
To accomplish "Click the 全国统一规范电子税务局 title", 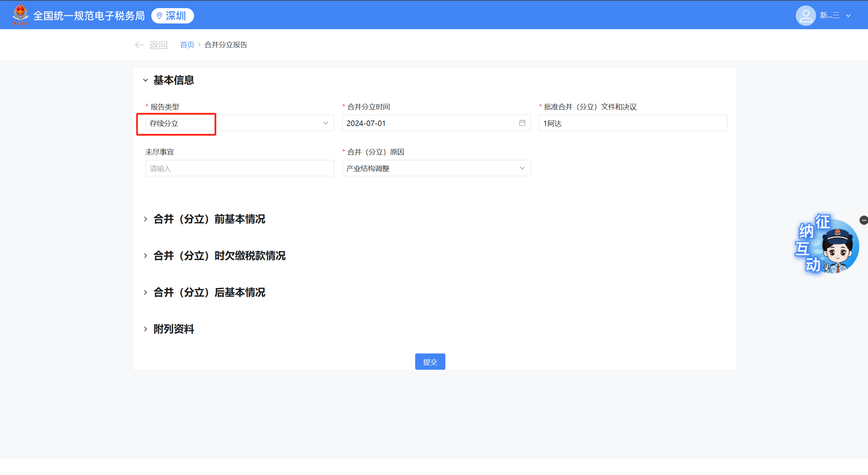I will click(x=89, y=16).
